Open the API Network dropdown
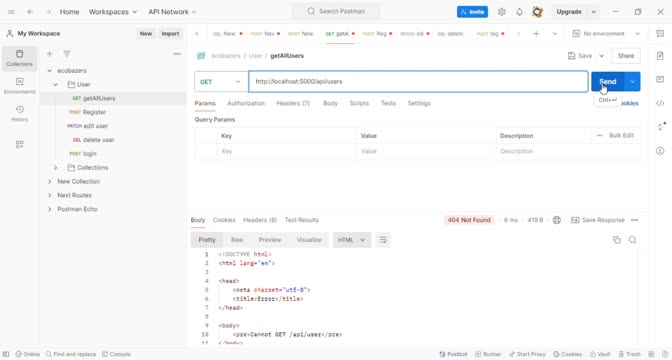The width and height of the screenshot is (672, 360). (172, 12)
